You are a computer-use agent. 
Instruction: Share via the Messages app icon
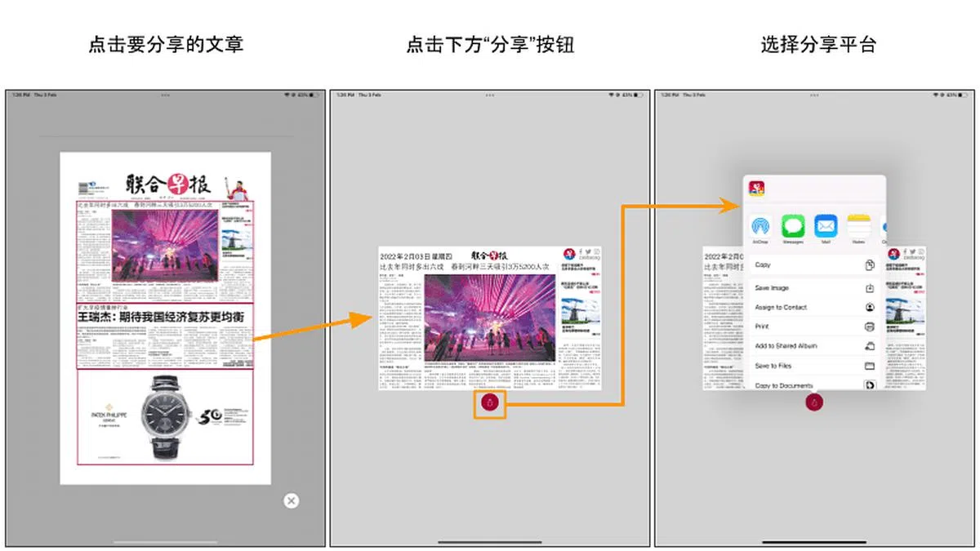tap(793, 226)
